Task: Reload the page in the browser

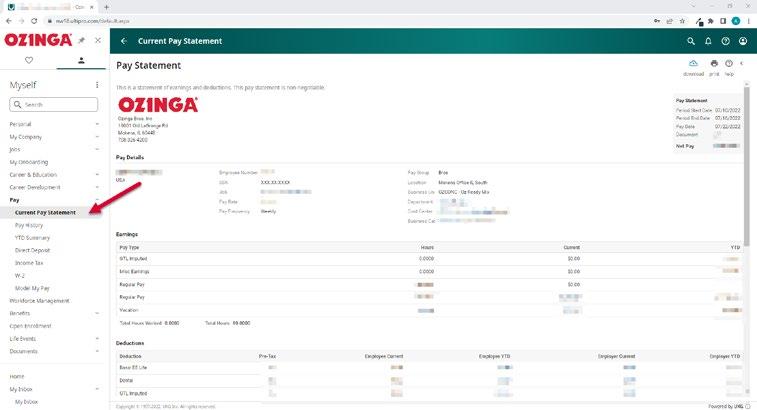Action: point(34,21)
